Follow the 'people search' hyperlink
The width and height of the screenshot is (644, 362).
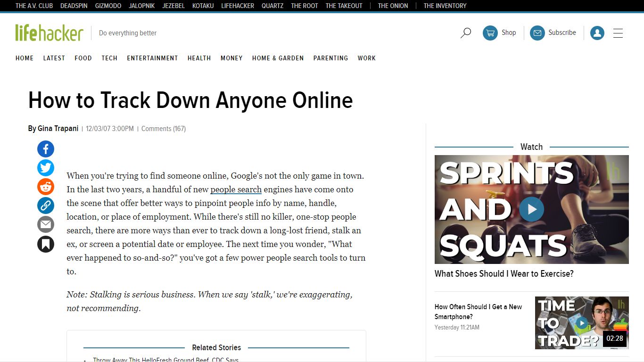click(236, 189)
